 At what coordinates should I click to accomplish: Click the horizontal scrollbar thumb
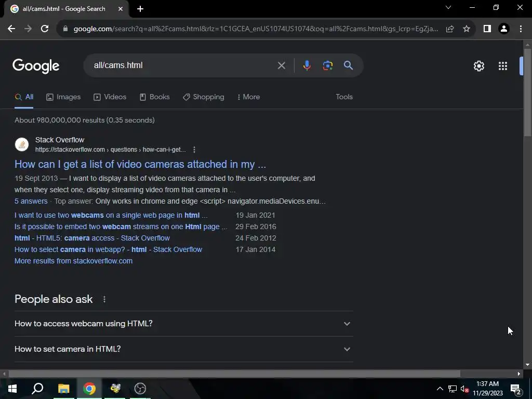point(234,374)
